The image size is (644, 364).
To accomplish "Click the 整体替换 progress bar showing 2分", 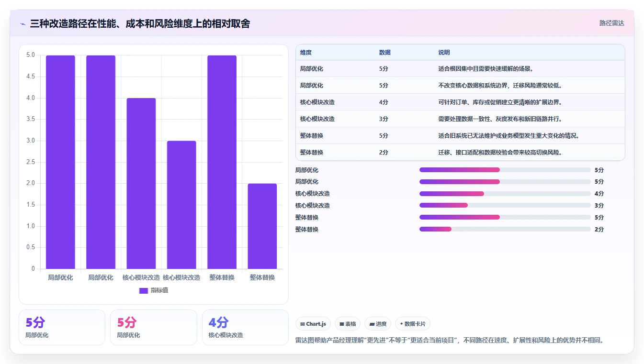I will click(x=505, y=229).
